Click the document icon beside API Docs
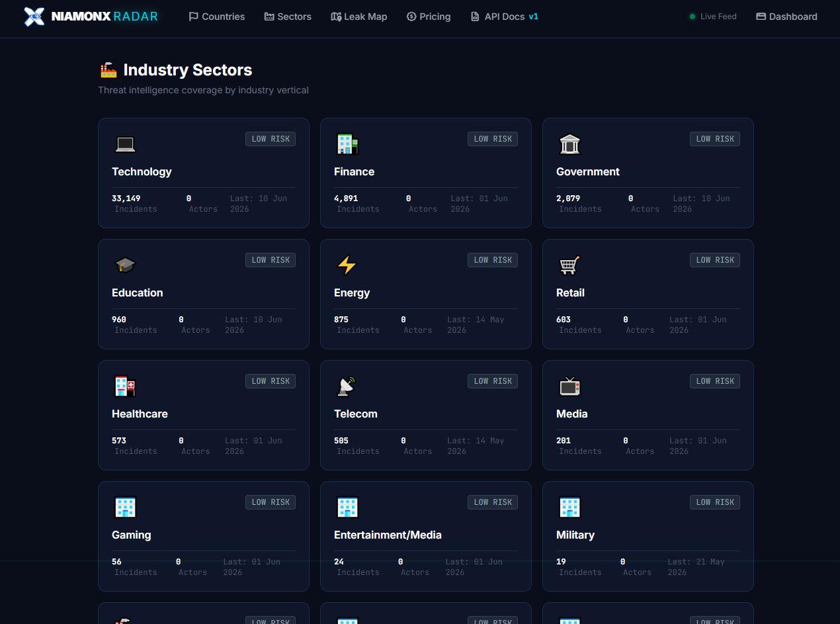 point(475,17)
